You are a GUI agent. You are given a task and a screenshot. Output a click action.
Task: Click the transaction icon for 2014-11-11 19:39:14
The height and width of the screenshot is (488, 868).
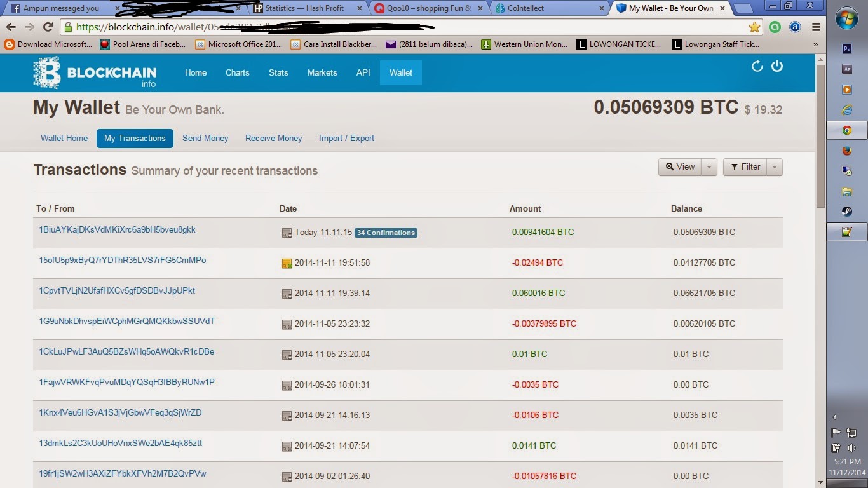287,294
